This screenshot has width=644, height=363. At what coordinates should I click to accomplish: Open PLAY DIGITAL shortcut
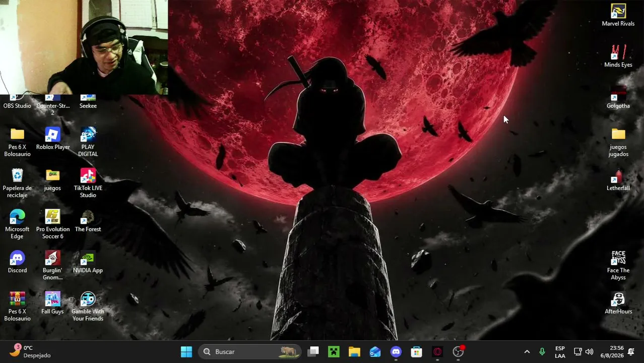pos(88,143)
